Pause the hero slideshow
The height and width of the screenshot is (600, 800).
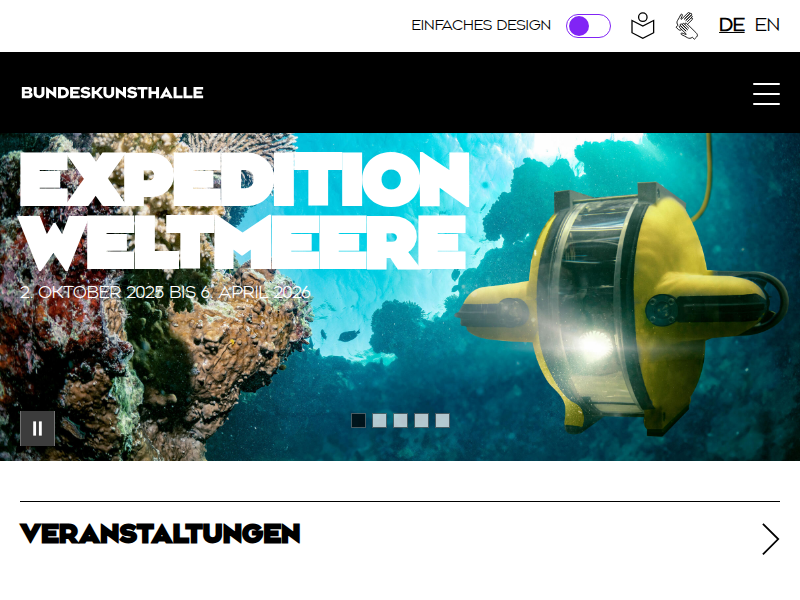click(x=37, y=428)
